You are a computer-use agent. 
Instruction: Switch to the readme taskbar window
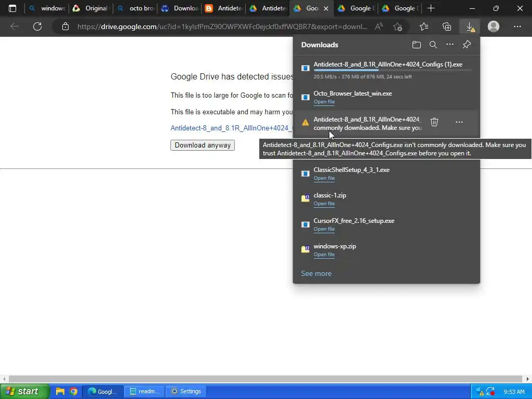(x=144, y=392)
